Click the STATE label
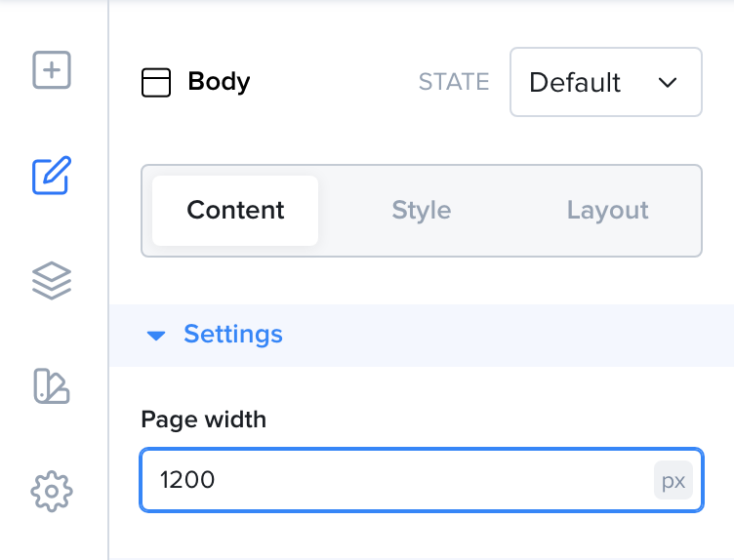The height and width of the screenshot is (560, 734). click(x=454, y=82)
